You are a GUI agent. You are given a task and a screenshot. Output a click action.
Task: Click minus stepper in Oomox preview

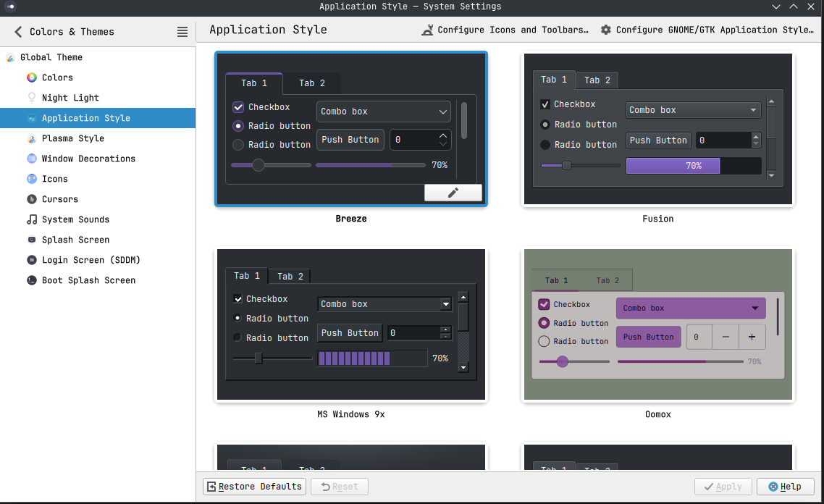(726, 337)
